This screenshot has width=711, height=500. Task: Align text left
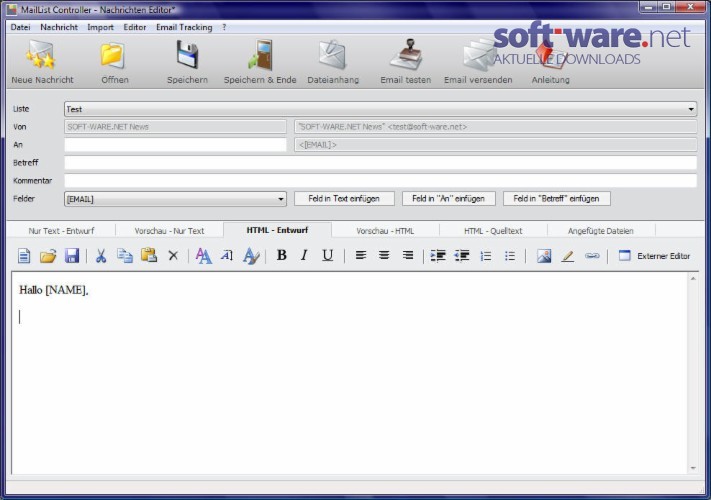[360, 256]
